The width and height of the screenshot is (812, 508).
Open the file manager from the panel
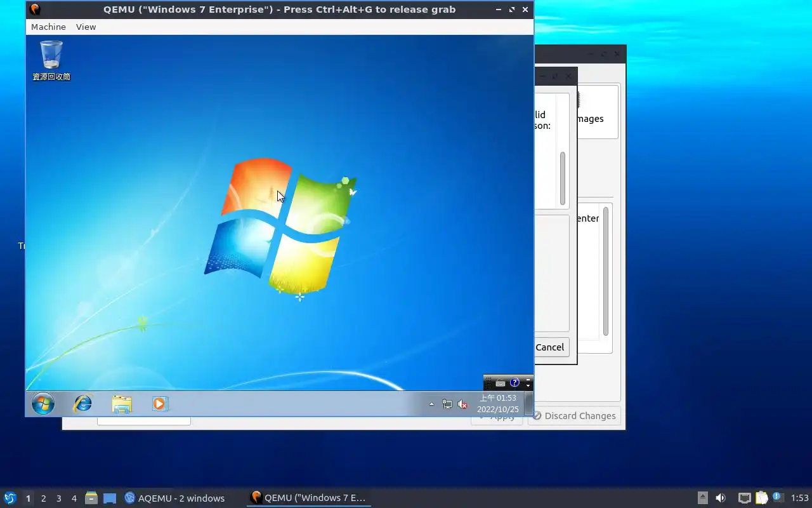(x=91, y=498)
